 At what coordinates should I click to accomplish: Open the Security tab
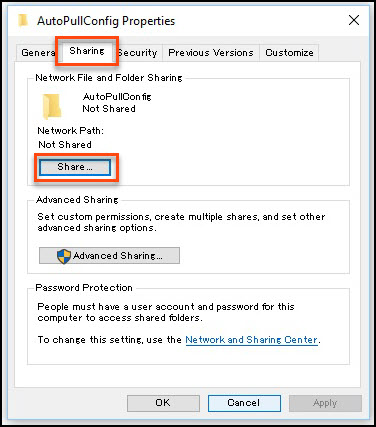click(x=138, y=53)
